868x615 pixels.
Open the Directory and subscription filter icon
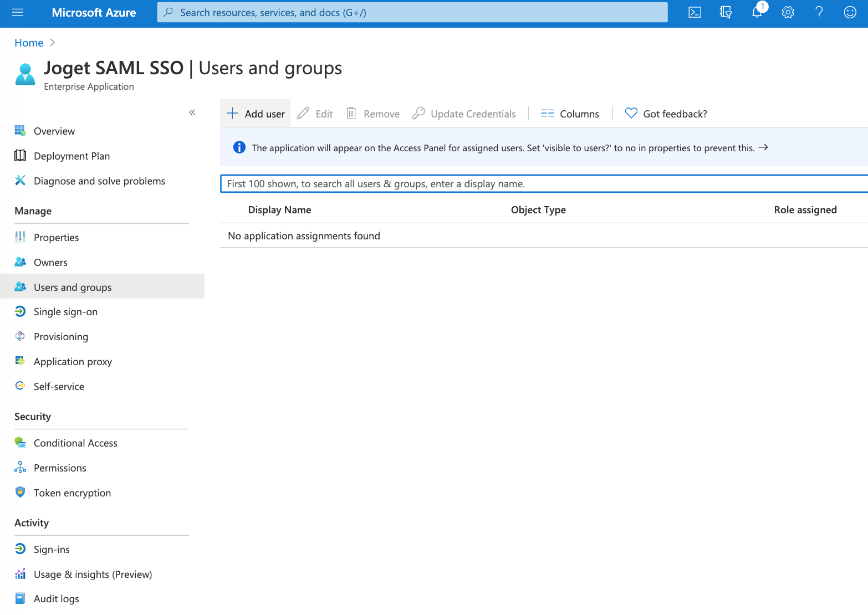point(726,12)
